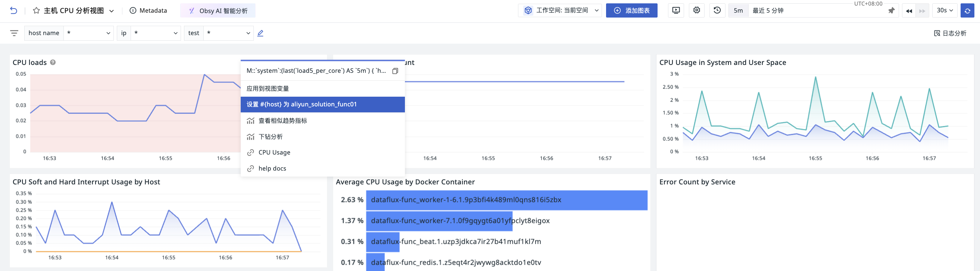The width and height of the screenshot is (980, 271).
Task: Open Obsy AI 智能分析
Action: pyautogui.click(x=218, y=11)
